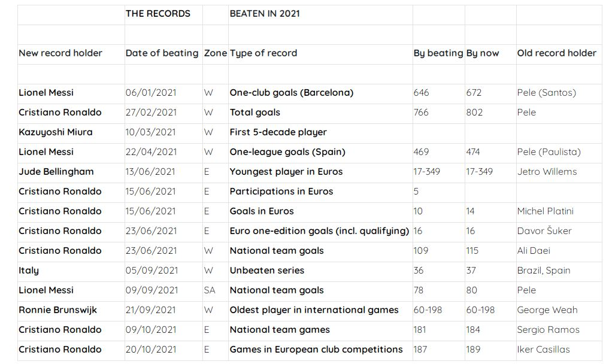Click the "Pele (Santos)" old holder cell
The image size is (606, 364).
tap(547, 93)
